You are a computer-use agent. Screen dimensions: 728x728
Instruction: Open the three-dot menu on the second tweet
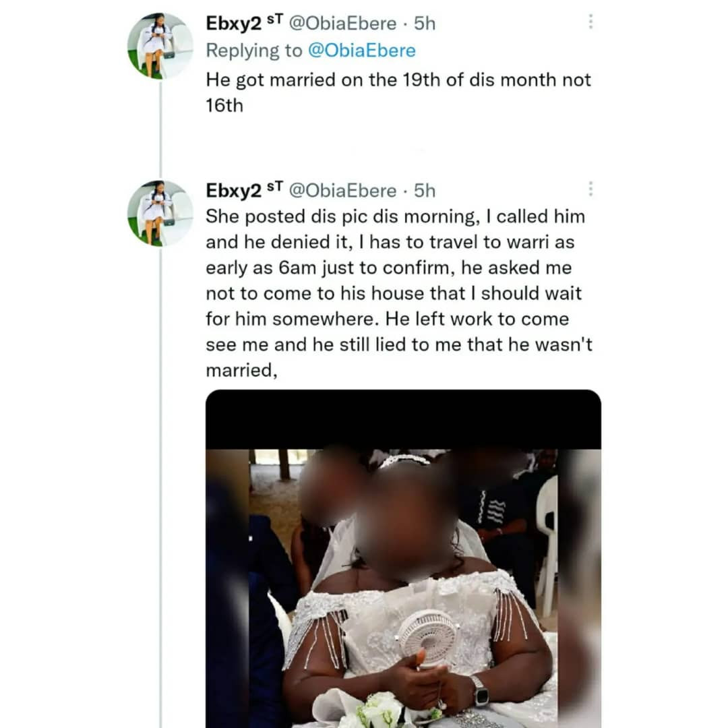coord(590,189)
